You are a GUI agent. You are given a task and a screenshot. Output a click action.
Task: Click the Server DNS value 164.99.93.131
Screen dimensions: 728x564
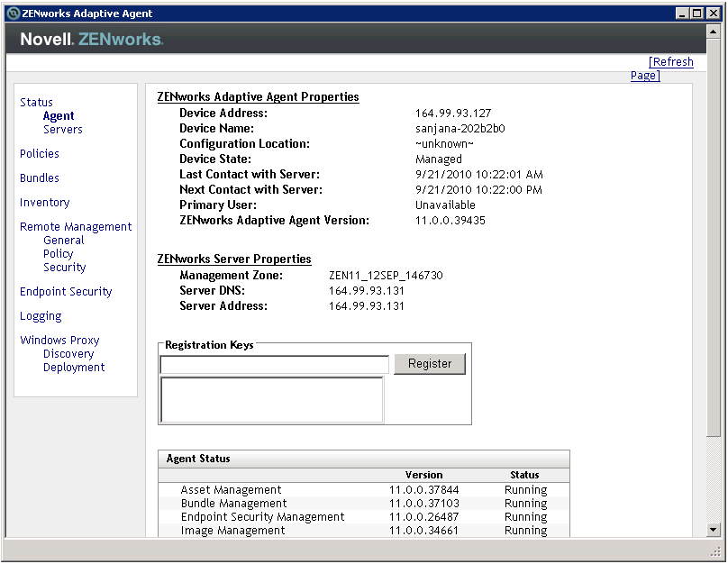(367, 291)
